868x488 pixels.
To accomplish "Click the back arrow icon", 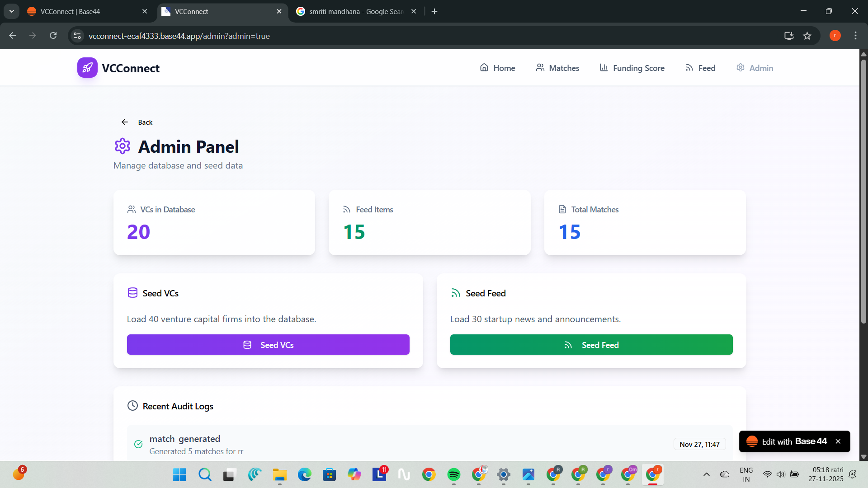I will [125, 122].
